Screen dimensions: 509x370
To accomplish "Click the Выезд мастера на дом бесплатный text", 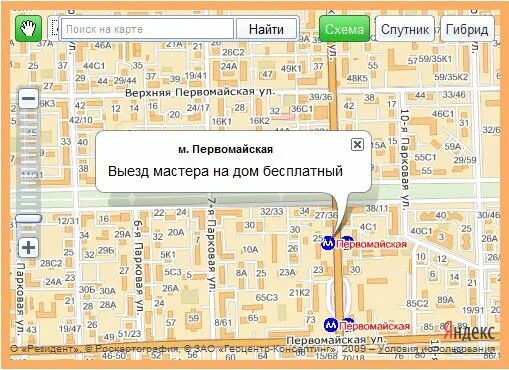I will [x=225, y=171].
